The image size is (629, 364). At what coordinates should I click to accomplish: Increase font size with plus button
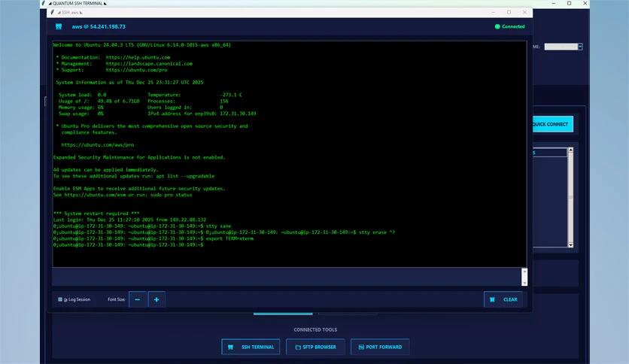coord(156,299)
